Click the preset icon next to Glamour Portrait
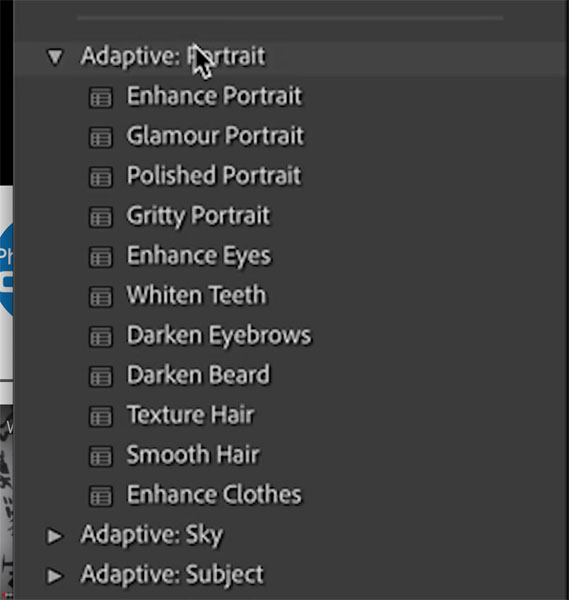The height and width of the screenshot is (600, 569). (x=101, y=137)
